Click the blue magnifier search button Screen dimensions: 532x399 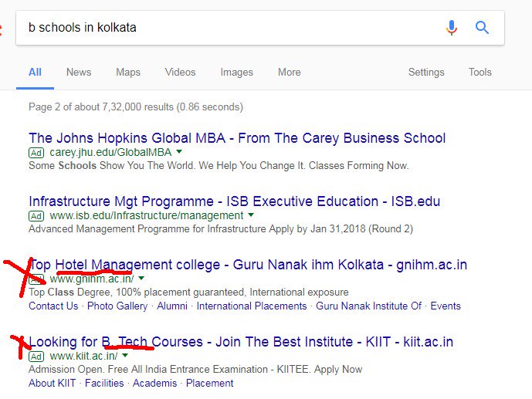click(482, 28)
